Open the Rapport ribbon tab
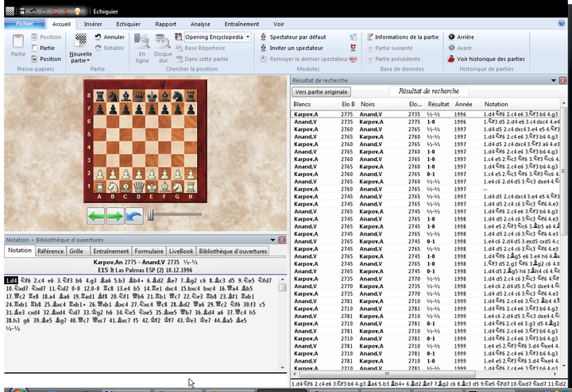This screenshot has width=572, height=392. [165, 24]
